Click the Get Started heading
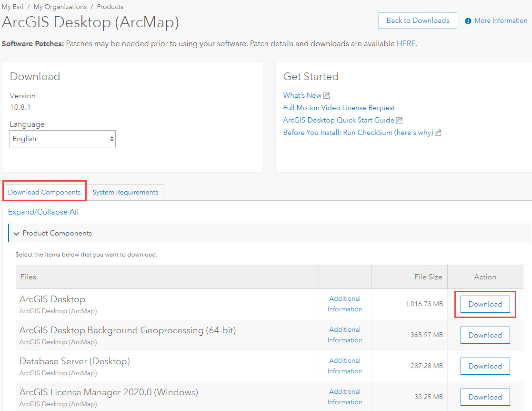The width and height of the screenshot is (532, 411). (311, 76)
